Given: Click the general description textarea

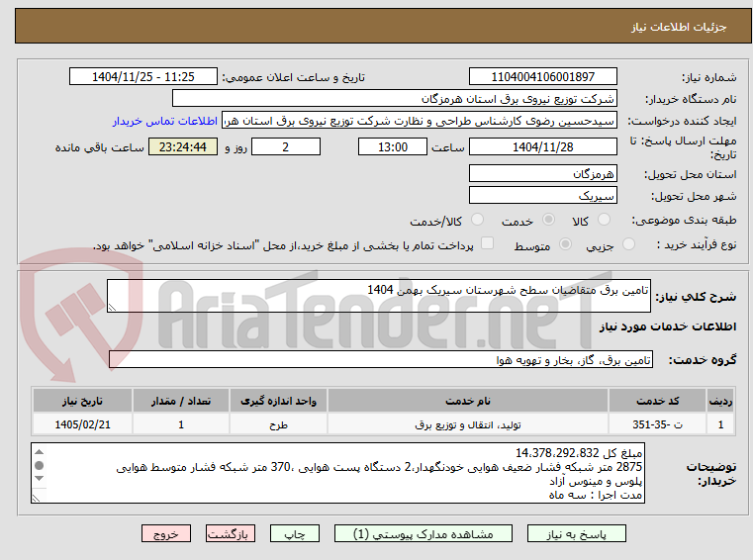Looking at the screenshot, I should pyautogui.click(x=378, y=296).
